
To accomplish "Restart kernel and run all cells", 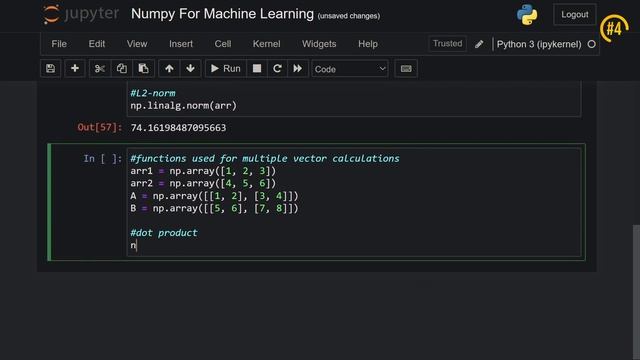I will tap(298, 69).
